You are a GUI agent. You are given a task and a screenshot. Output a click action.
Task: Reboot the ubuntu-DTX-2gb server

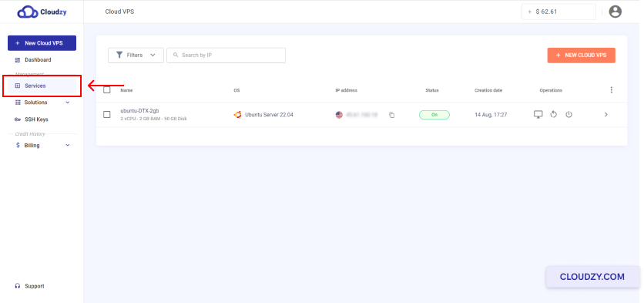coord(554,115)
